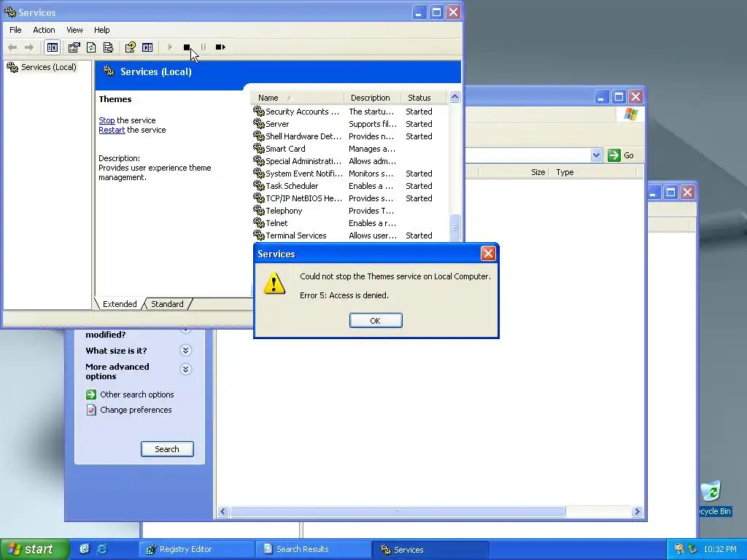Click the system tray clock
The height and width of the screenshot is (560, 747).
pos(720,549)
